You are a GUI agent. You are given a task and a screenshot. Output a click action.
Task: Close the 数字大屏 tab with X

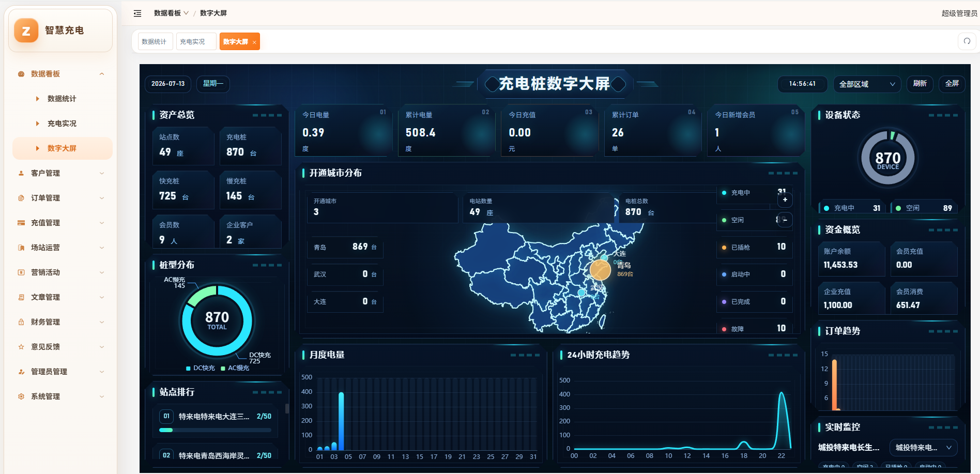254,42
